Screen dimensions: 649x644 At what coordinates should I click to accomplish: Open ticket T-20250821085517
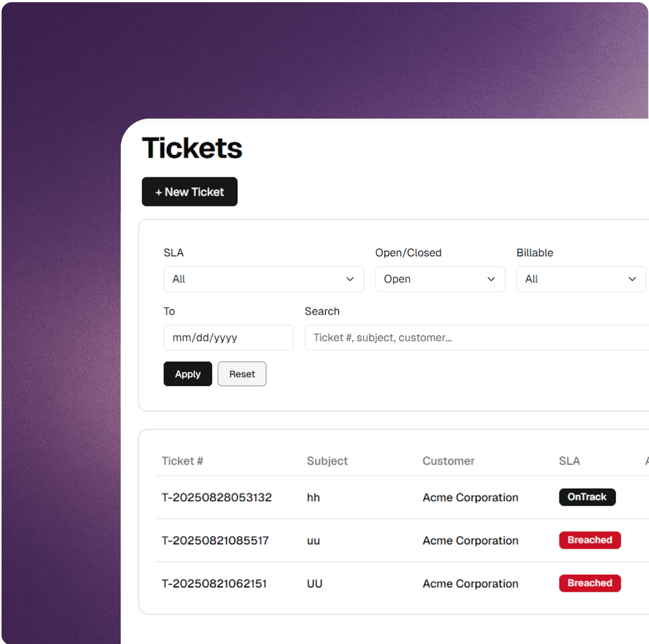[215, 540]
